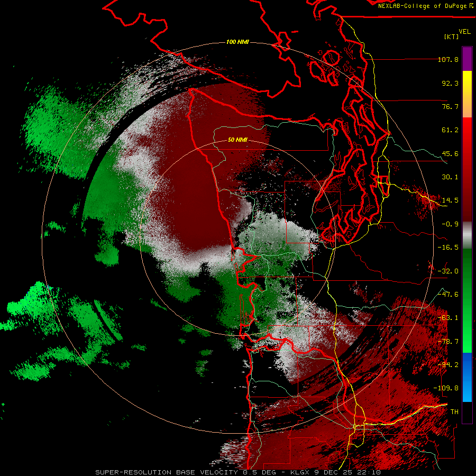Click the -109.8 legend value
This screenshot has height=476, width=476.
click(446, 388)
